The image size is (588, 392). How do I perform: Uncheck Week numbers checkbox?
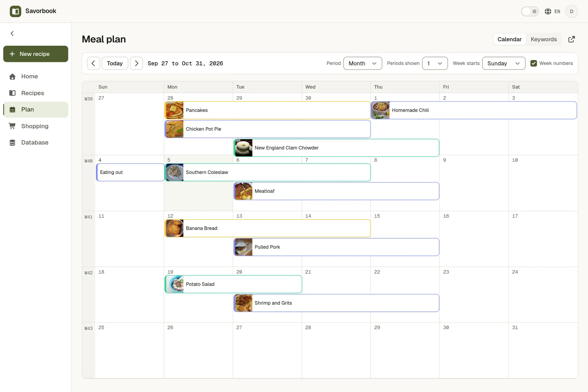point(533,63)
